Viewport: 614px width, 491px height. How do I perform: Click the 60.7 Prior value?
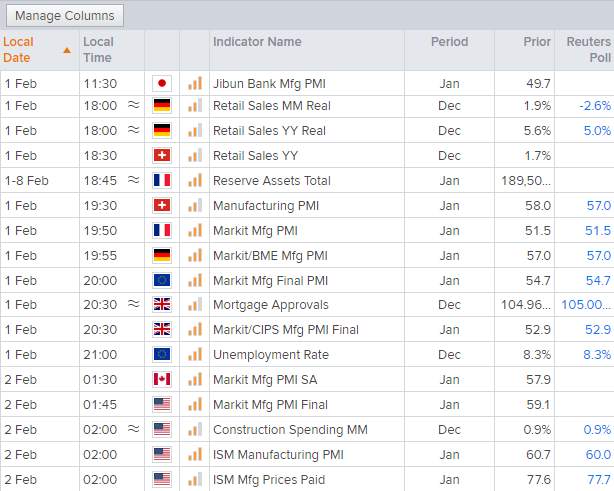(x=538, y=455)
